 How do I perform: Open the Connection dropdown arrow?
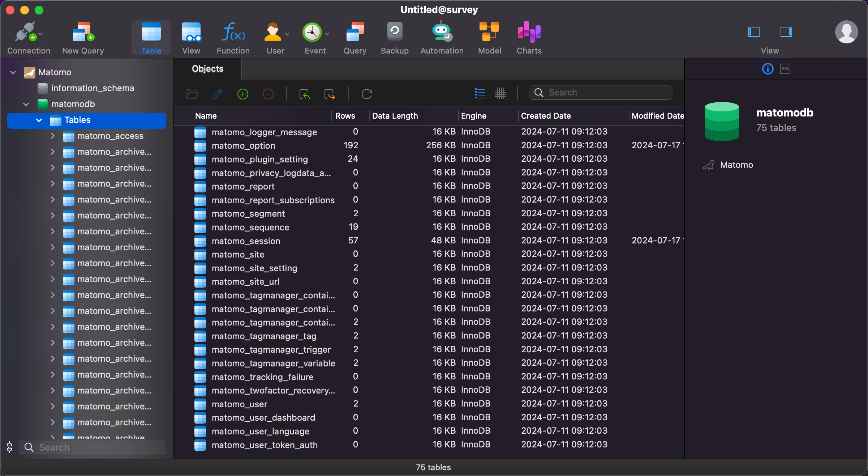coord(40,34)
